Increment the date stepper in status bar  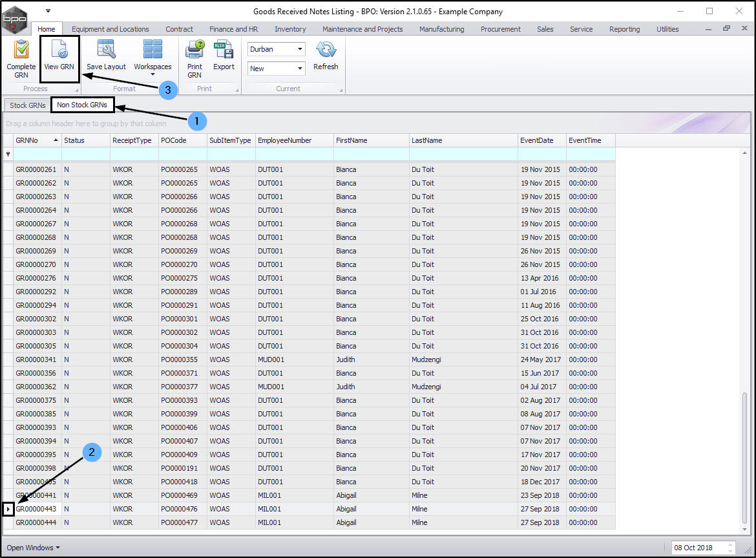[730, 544]
